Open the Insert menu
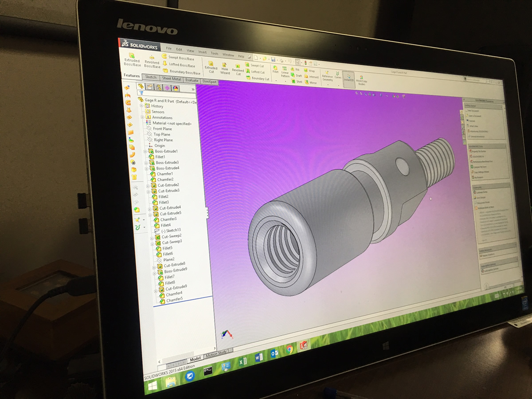The height and width of the screenshot is (399, 532). tap(202, 52)
